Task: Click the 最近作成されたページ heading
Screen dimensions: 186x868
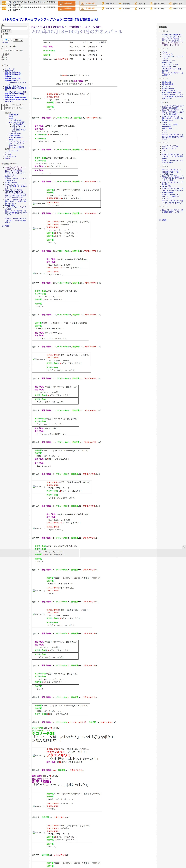Action: point(9,164)
